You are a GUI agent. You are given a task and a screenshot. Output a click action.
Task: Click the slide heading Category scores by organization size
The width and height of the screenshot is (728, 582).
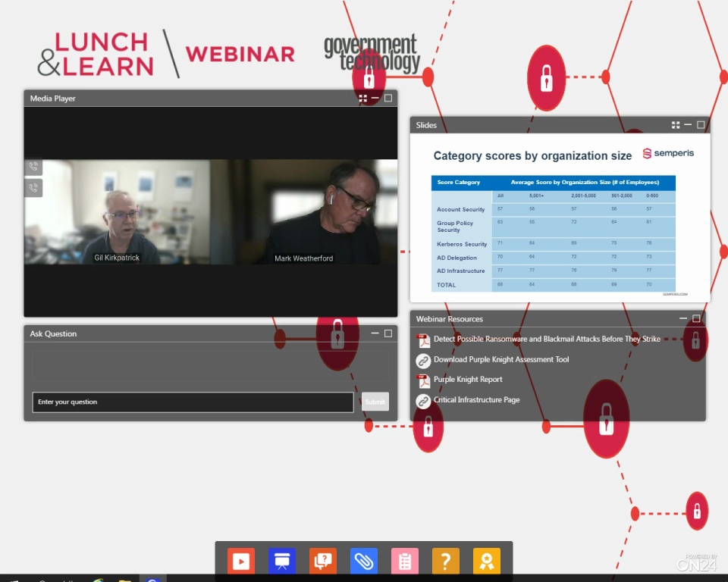point(532,155)
